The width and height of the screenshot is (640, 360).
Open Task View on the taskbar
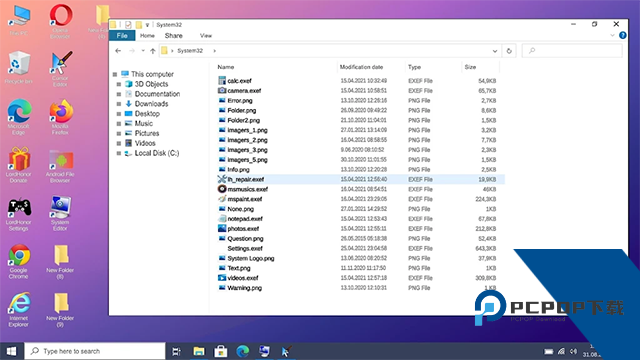click(176, 351)
